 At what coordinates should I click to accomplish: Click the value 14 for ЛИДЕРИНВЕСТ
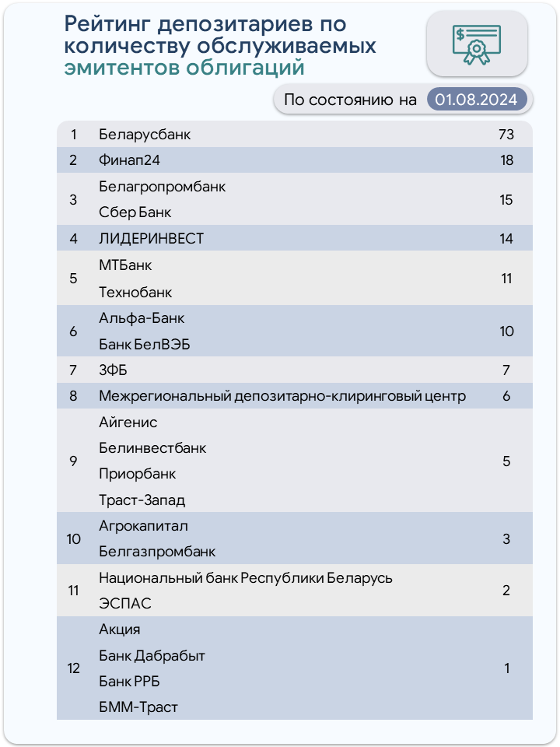pos(506,238)
